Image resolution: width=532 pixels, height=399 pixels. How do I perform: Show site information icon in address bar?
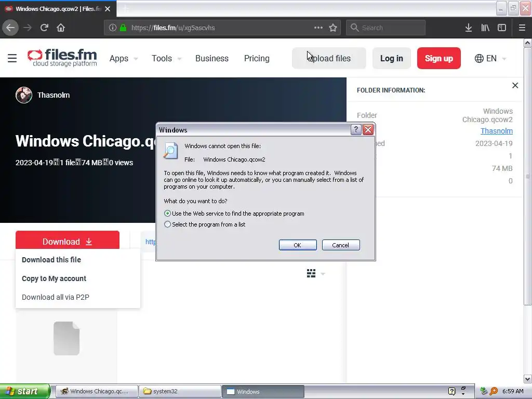tap(113, 28)
